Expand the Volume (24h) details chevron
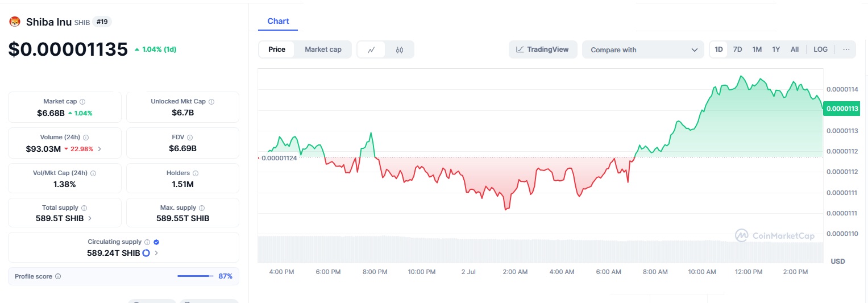 (100, 149)
